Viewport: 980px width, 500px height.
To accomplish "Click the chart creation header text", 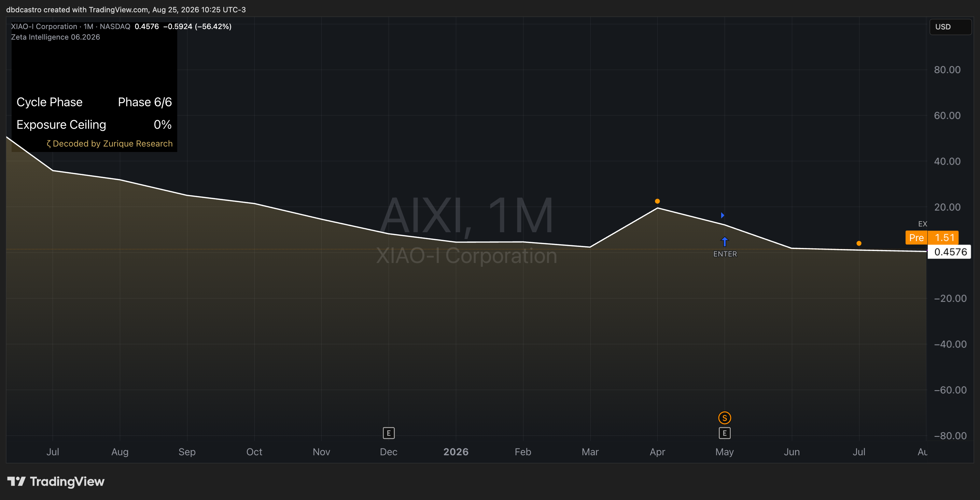I will (126, 10).
